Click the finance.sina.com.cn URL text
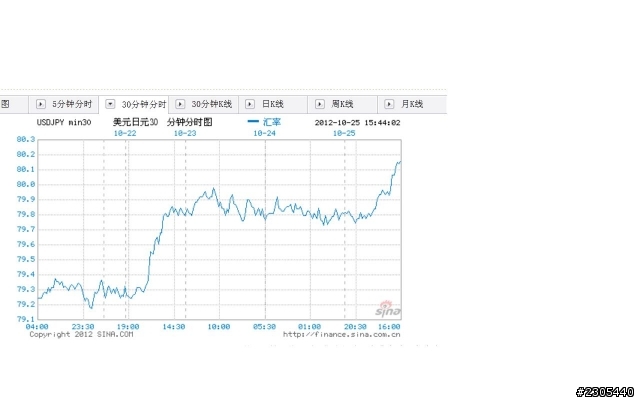640x400 pixels. coord(341,334)
